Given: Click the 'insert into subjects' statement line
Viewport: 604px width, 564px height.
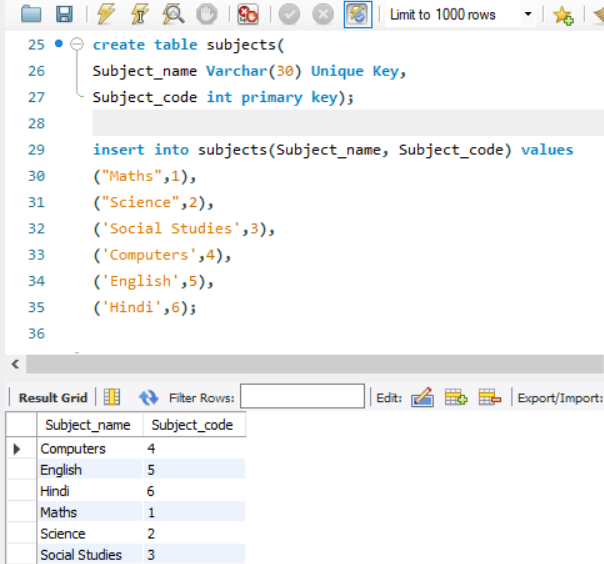Looking at the screenshot, I should coord(333,149).
